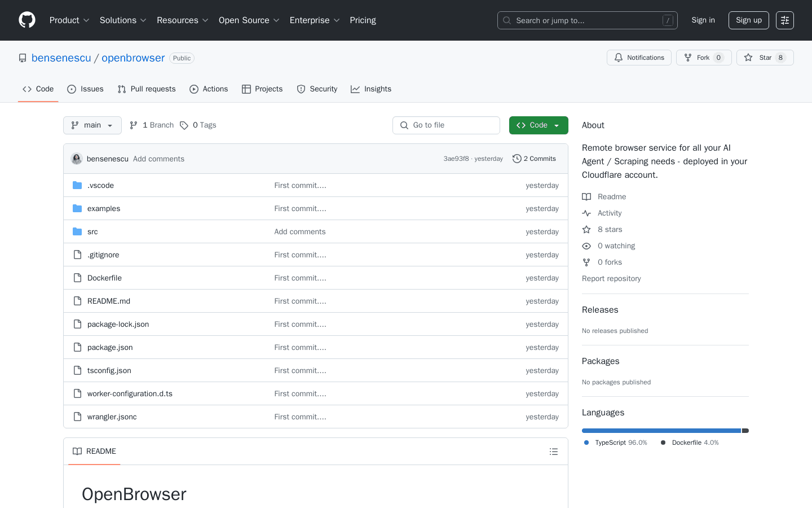
Task: Expand the Enterprise menu
Action: pyautogui.click(x=315, y=20)
